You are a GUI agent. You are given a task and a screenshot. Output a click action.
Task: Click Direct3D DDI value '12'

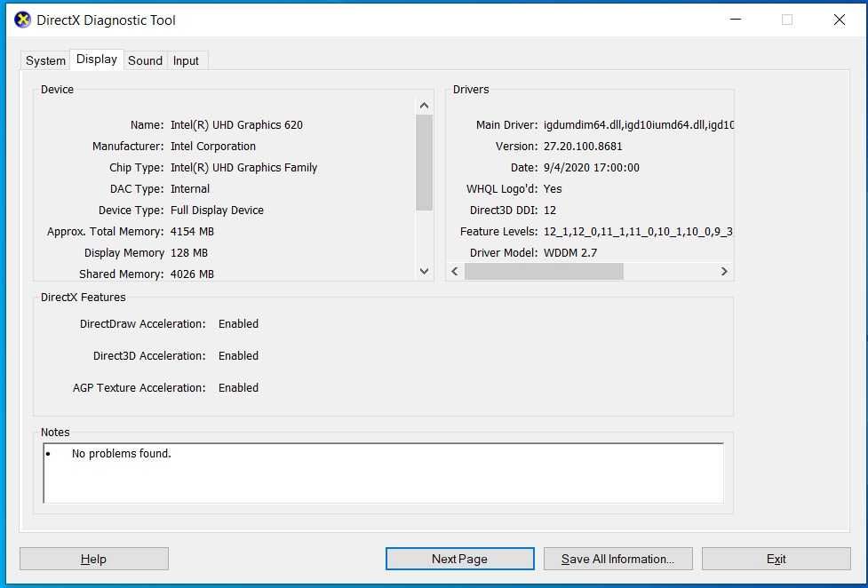point(550,211)
